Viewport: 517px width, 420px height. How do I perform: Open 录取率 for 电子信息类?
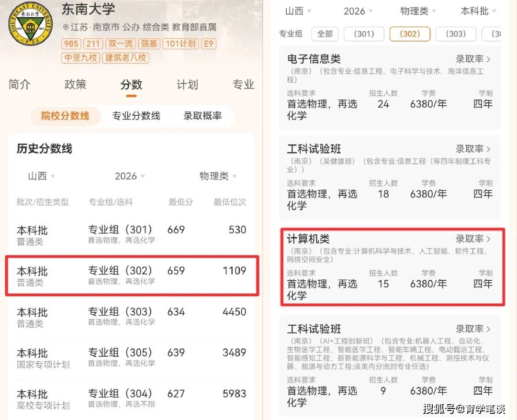[473, 59]
